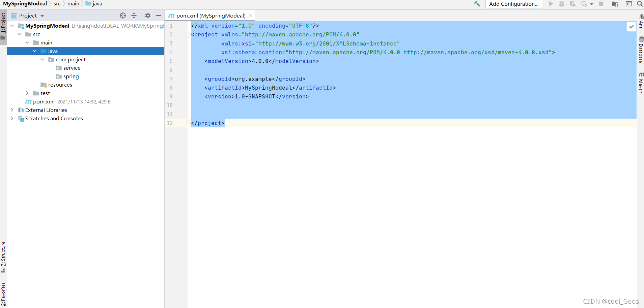Open the profiler run dropdown arrow
644x308 pixels.
point(592,4)
